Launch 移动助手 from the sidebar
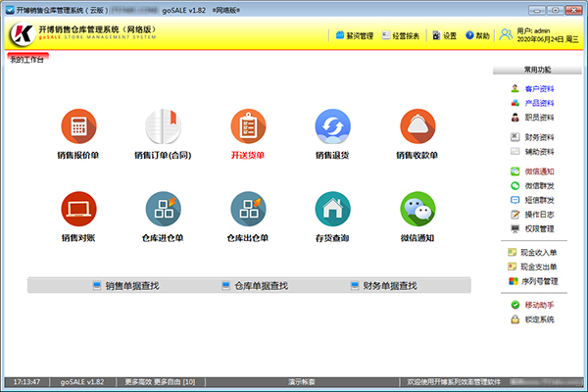The height and width of the screenshot is (392, 588). click(532, 305)
